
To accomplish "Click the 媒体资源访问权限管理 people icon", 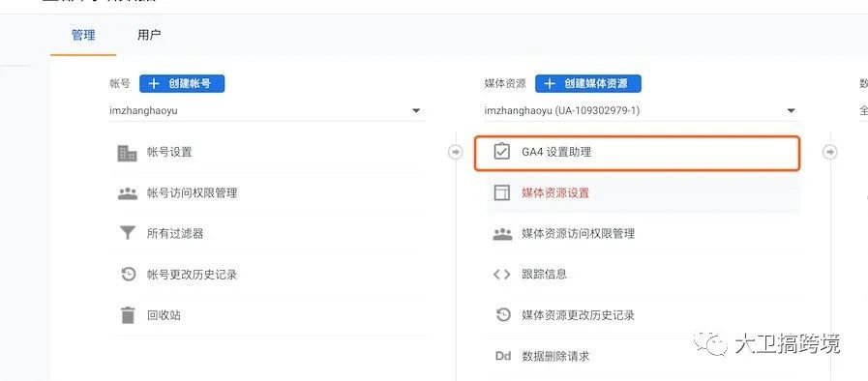I will [x=502, y=234].
